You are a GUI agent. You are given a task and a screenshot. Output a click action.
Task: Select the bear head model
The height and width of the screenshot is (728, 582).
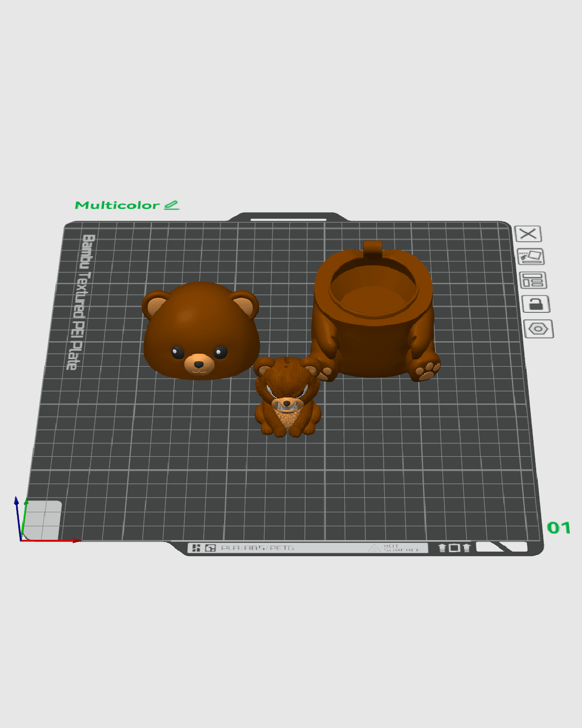tap(201, 330)
